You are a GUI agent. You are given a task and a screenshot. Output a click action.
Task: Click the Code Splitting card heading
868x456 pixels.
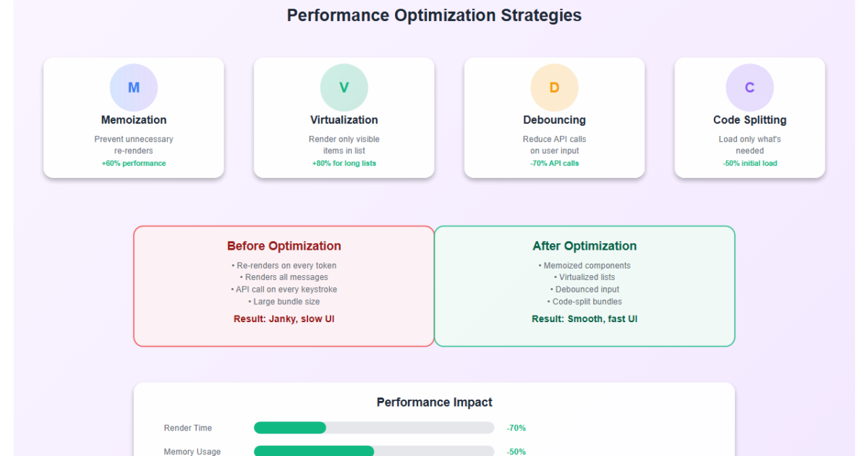(x=749, y=120)
